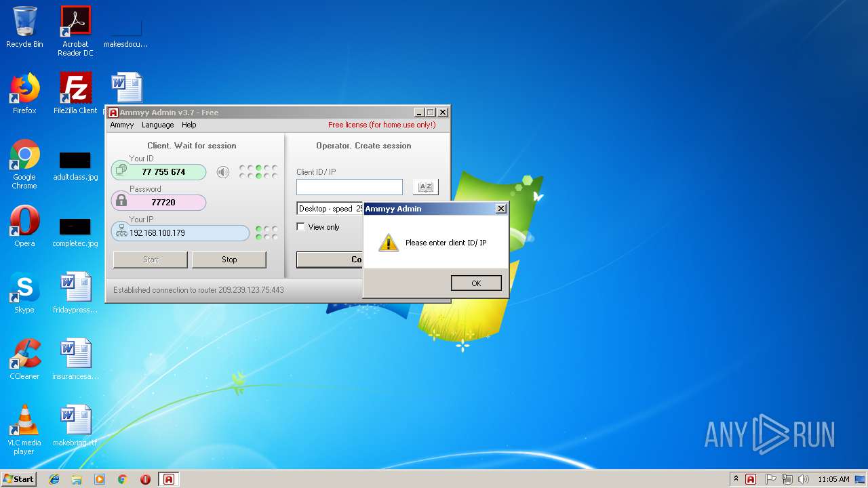Click the Chrome icon in the taskbar

pyautogui.click(x=123, y=479)
